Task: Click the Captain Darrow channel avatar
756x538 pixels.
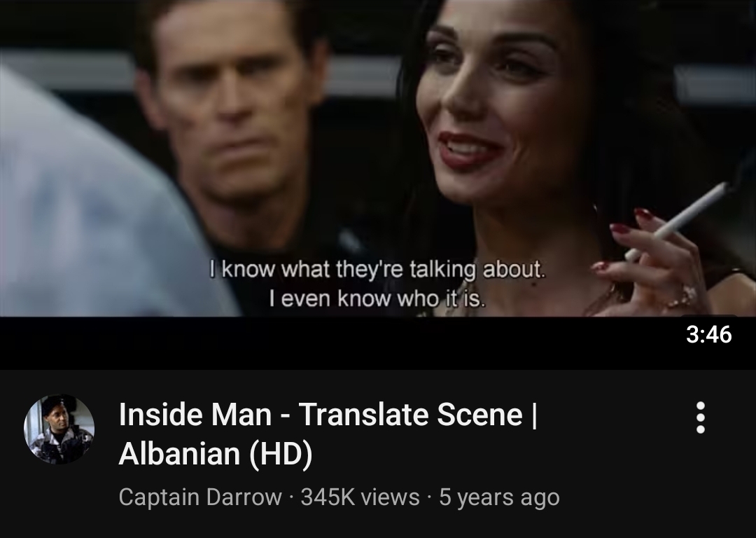Action: tap(59, 429)
